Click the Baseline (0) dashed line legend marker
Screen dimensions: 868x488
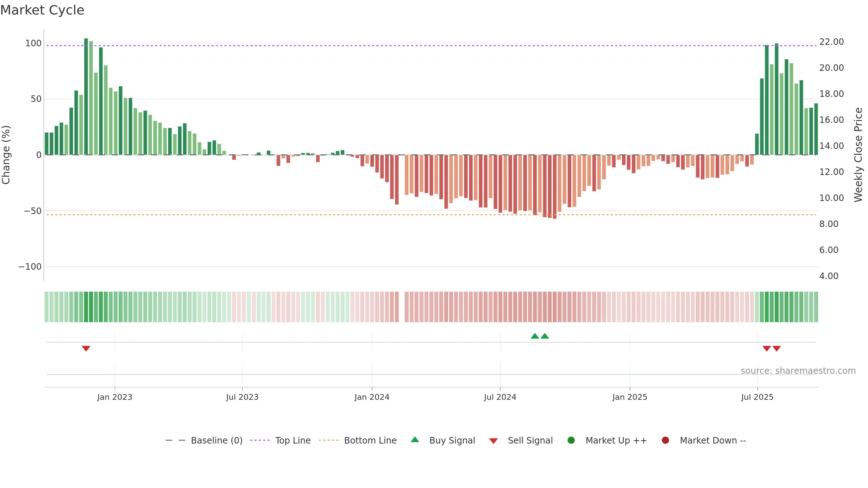click(x=175, y=440)
